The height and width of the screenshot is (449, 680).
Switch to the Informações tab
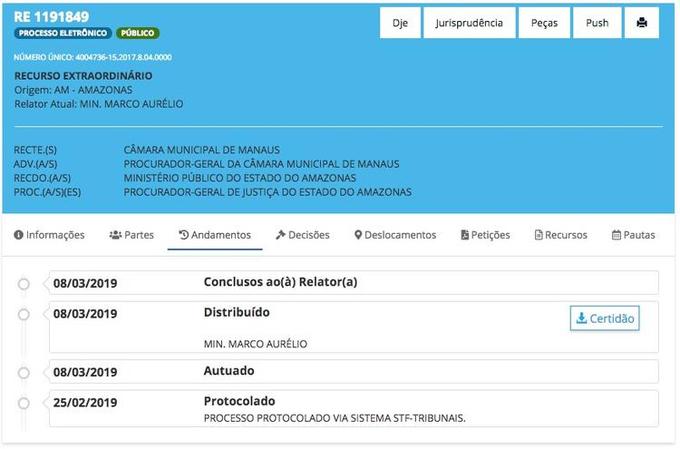[49, 235]
